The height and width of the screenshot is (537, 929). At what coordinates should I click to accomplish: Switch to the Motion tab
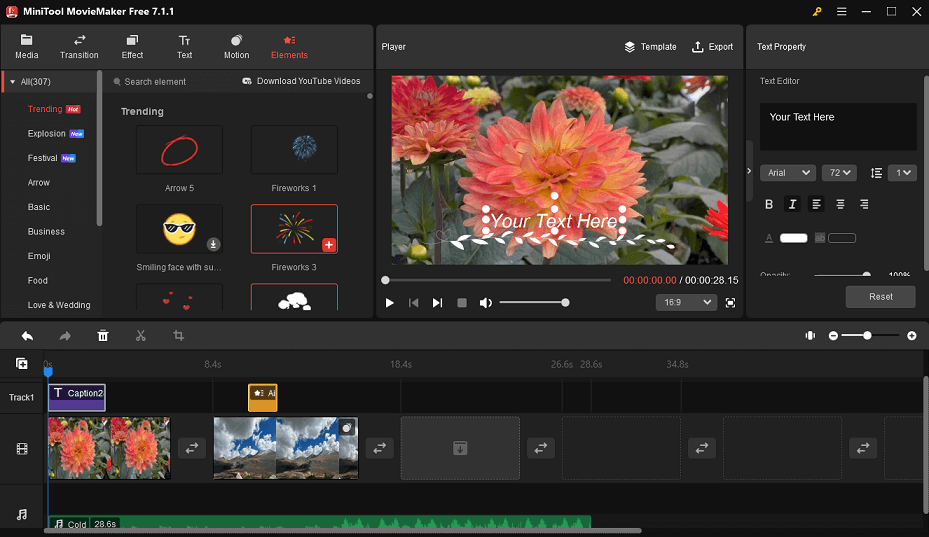pyautogui.click(x=236, y=47)
